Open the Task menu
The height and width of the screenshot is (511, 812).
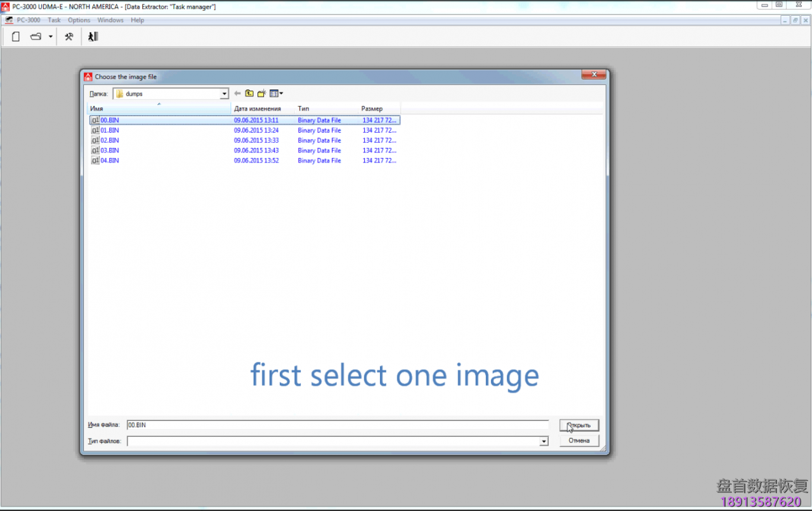pyautogui.click(x=54, y=20)
